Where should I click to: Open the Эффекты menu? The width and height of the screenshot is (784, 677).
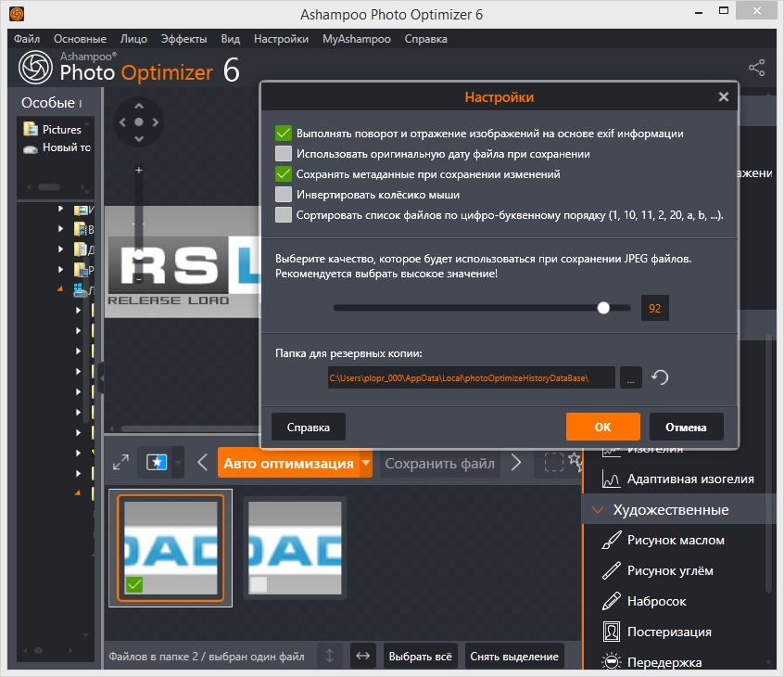(184, 39)
